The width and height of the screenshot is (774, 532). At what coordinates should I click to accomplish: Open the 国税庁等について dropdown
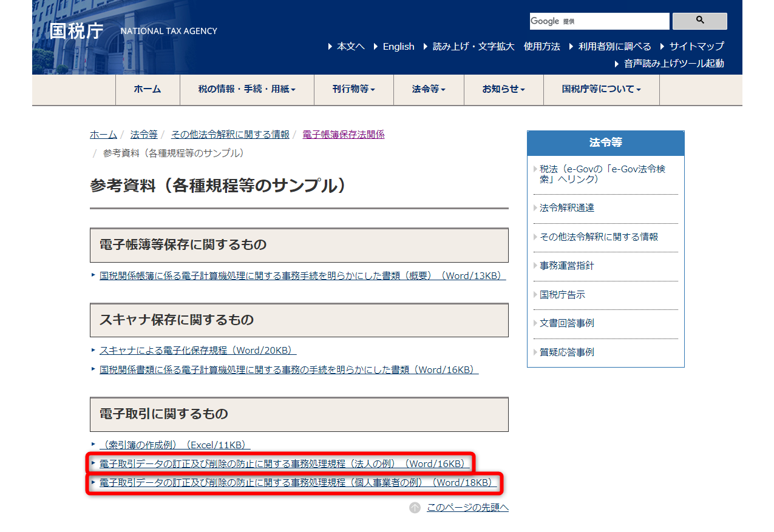coord(600,89)
